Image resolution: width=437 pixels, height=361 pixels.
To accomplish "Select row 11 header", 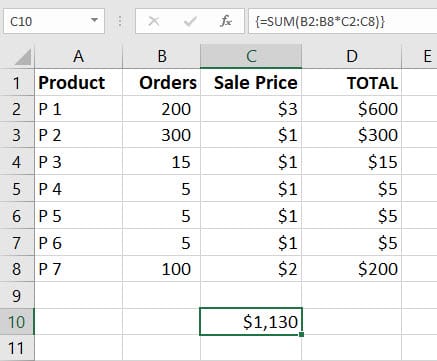I will coord(17,348).
